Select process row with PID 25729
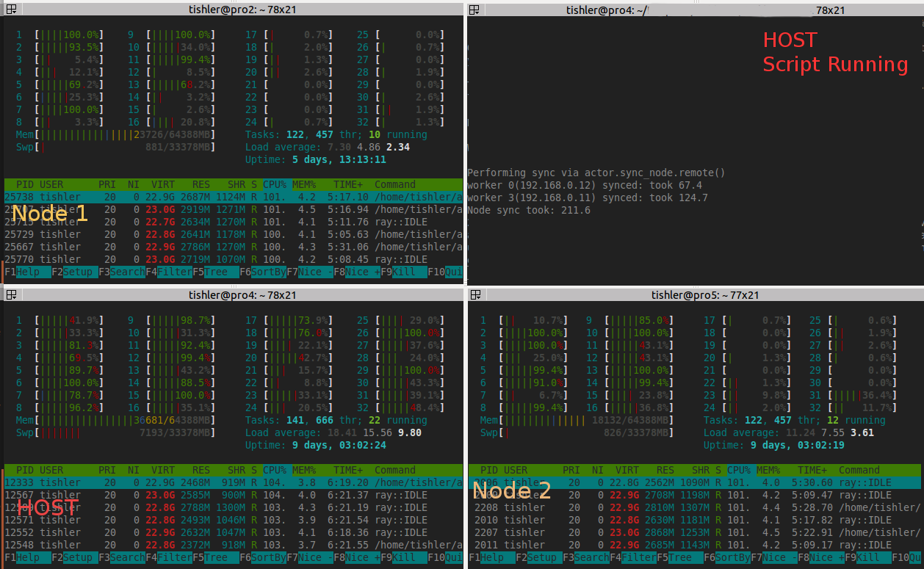Viewport: 924px width, 569px height. click(x=234, y=234)
